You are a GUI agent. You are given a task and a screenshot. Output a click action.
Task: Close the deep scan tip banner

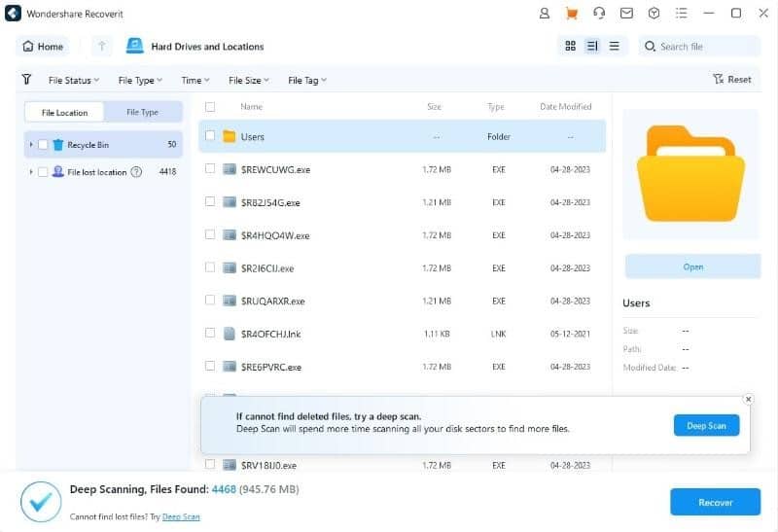point(748,399)
